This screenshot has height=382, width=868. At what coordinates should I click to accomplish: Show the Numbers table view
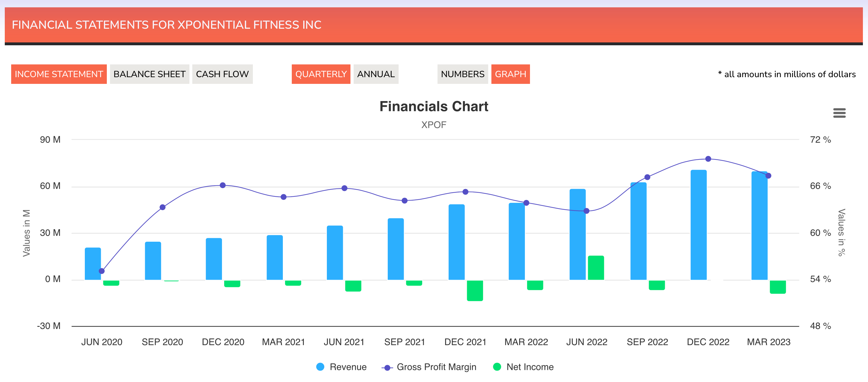point(462,74)
